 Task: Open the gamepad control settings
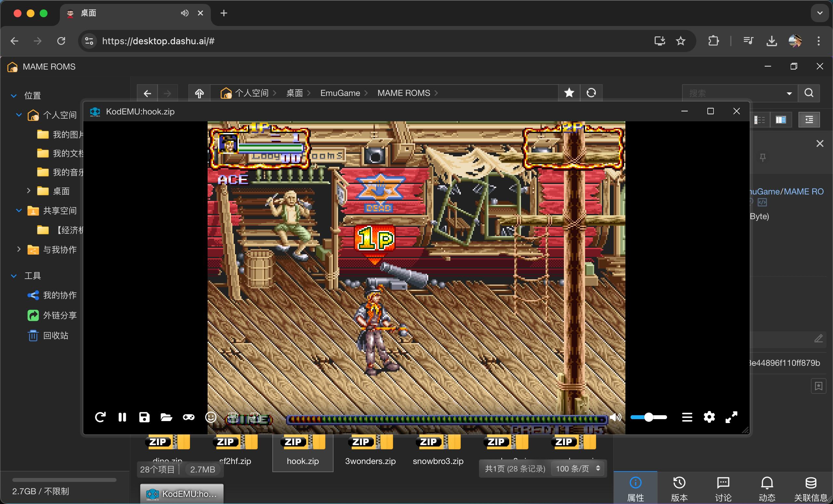[189, 417]
